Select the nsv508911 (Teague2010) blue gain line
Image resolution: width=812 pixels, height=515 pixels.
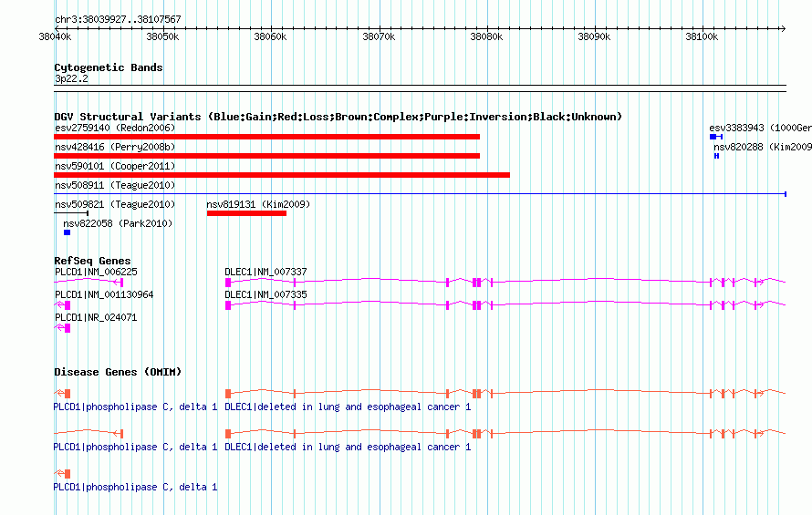[420, 194]
